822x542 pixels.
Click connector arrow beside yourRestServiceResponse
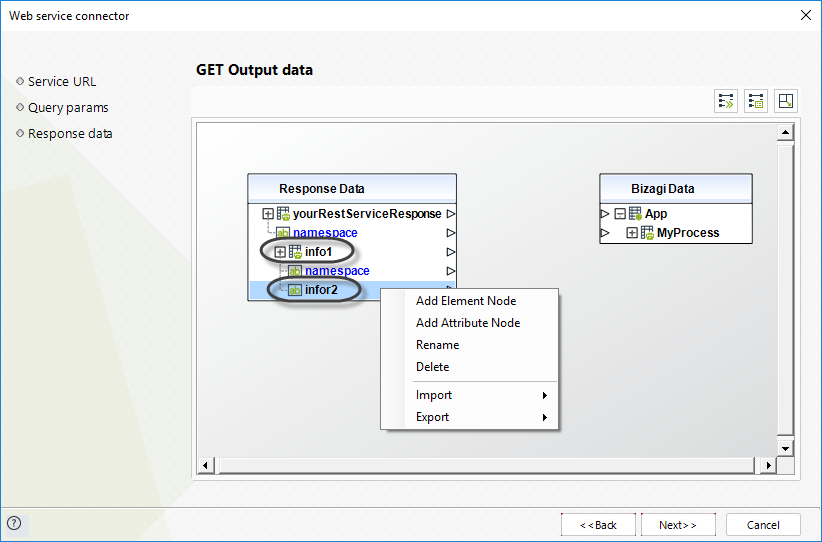451,214
